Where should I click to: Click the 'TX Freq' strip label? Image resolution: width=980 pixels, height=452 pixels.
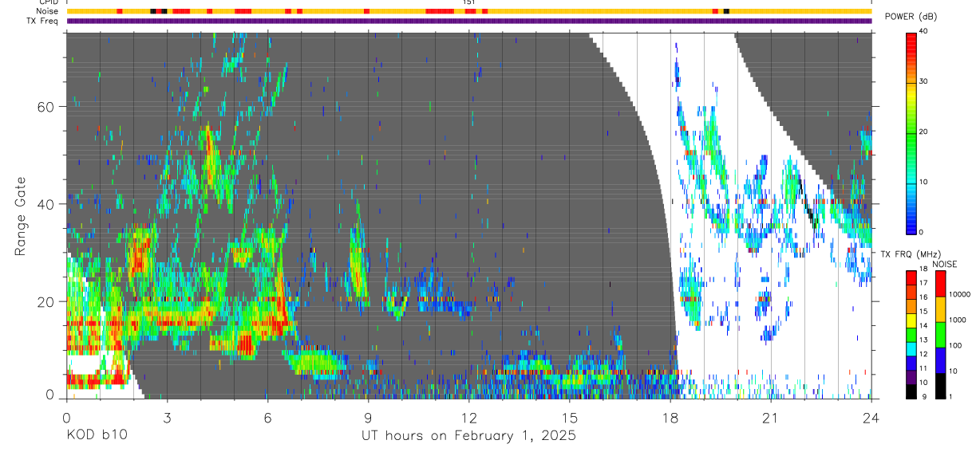44,21
